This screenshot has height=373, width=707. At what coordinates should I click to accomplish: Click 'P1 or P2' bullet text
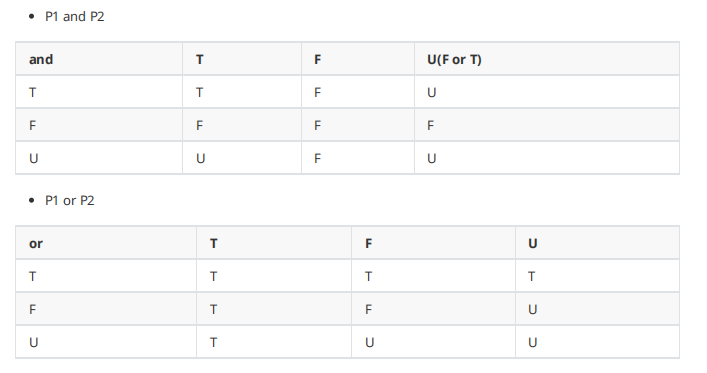pos(70,201)
